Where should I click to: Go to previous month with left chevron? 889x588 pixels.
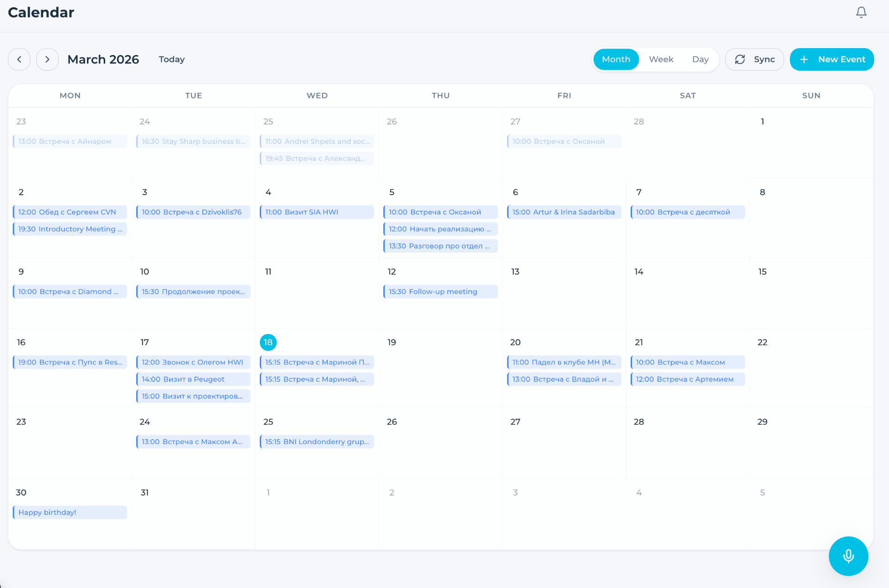tap(19, 59)
